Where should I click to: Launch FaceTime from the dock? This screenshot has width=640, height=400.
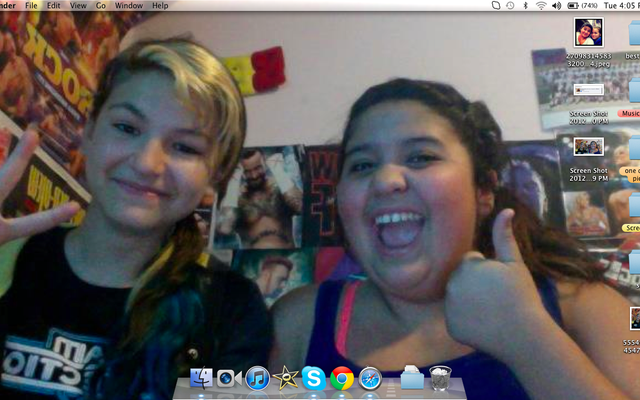click(228, 379)
